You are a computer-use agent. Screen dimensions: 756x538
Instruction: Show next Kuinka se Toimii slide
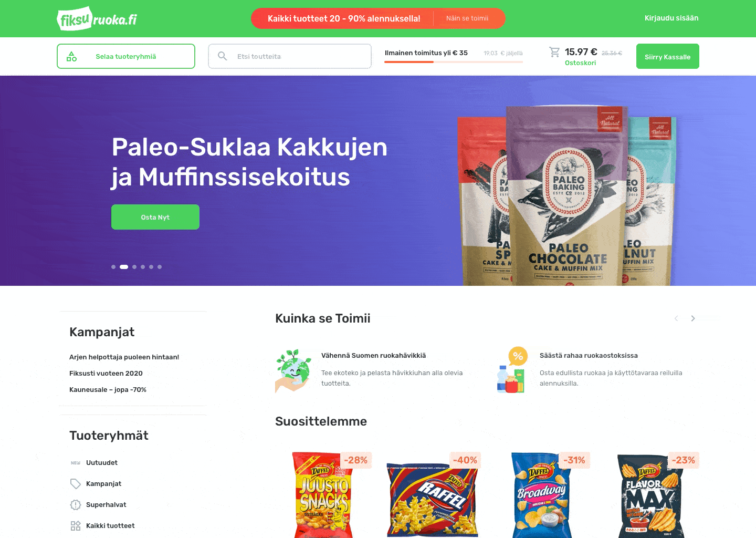(x=693, y=318)
